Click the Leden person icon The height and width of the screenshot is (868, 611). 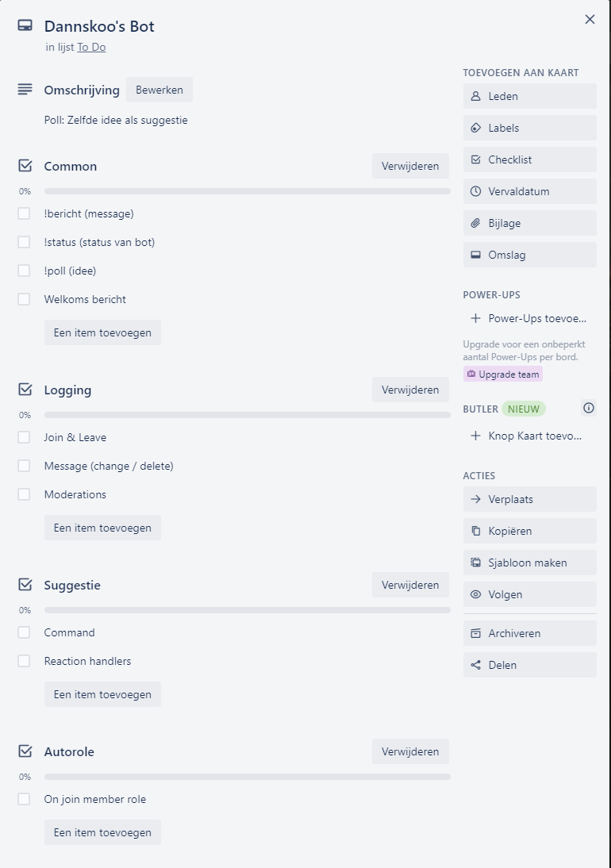coord(476,96)
